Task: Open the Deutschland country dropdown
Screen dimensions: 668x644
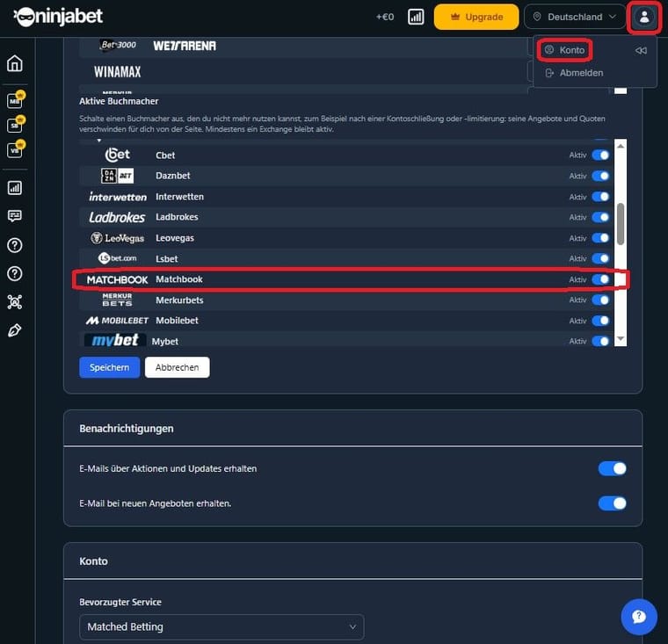Action: (x=575, y=17)
